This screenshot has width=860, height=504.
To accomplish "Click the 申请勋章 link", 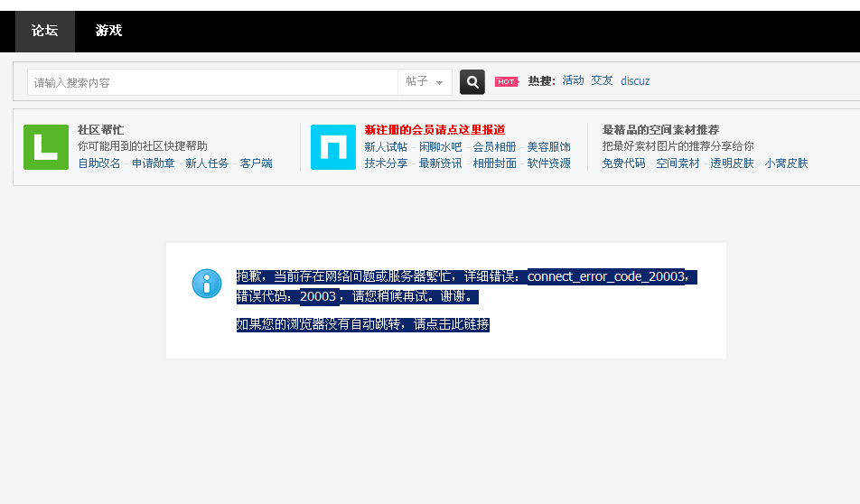I will pos(154,163).
